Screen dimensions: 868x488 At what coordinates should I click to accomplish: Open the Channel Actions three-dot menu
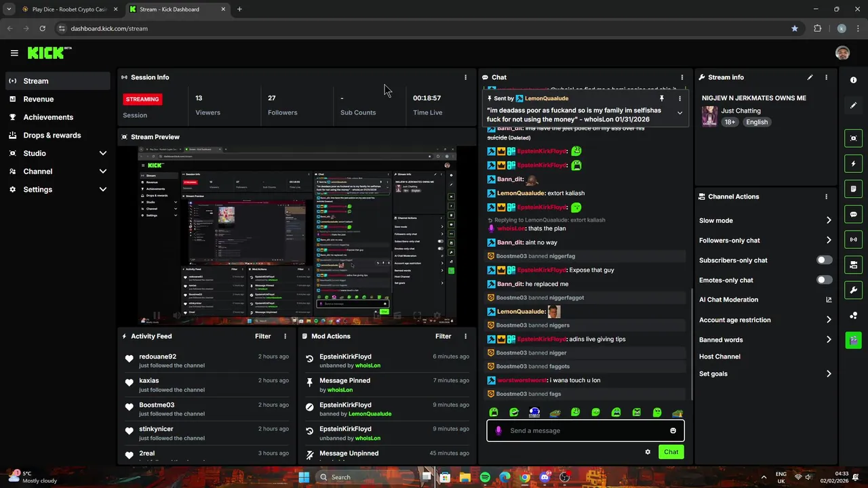(826, 197)
